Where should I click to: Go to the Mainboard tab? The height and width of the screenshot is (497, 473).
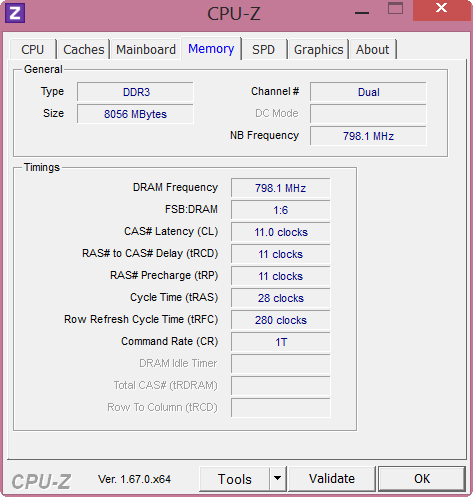point(146,50)
